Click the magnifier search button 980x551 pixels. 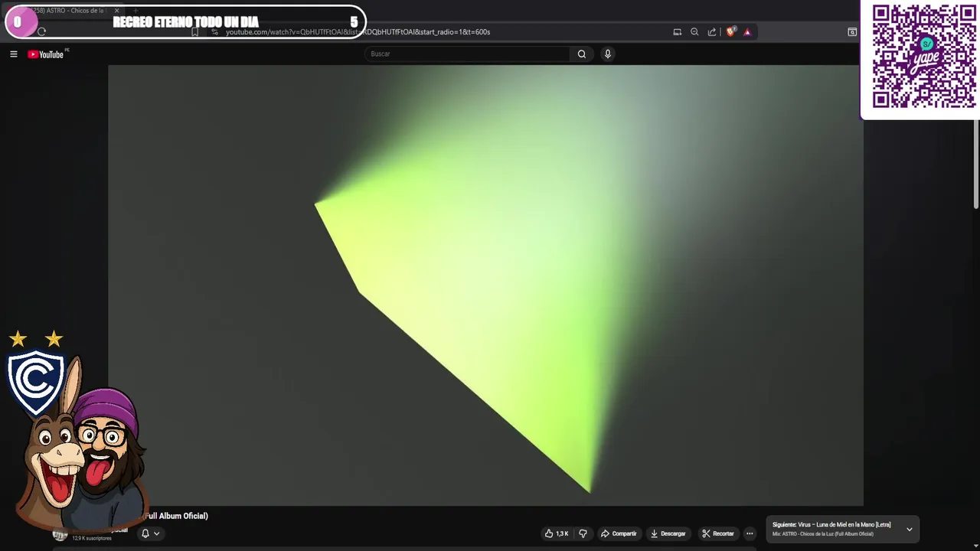coord(582,54)
